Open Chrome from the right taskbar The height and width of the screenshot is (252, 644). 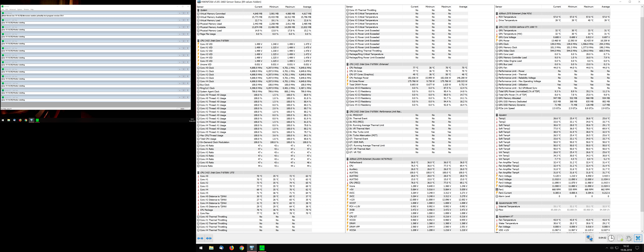[241, 248]
